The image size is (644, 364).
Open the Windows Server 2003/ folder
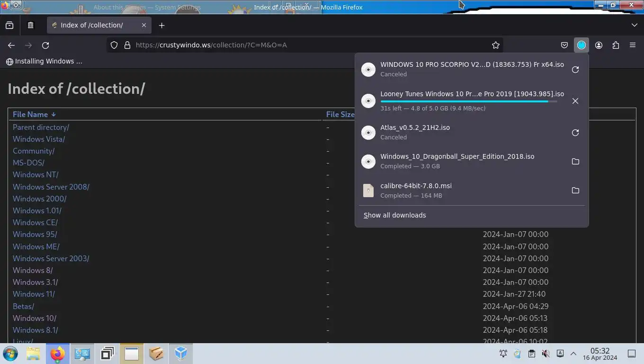tap(51, 258)
